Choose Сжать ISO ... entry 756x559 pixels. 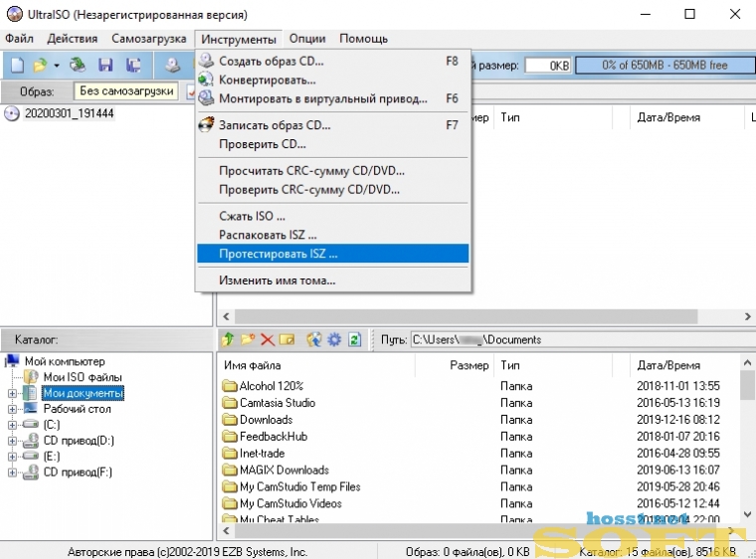332,216
